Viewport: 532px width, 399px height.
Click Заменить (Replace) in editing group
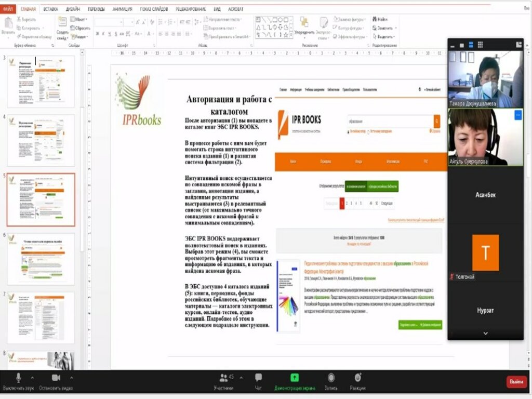click(384, 28)
